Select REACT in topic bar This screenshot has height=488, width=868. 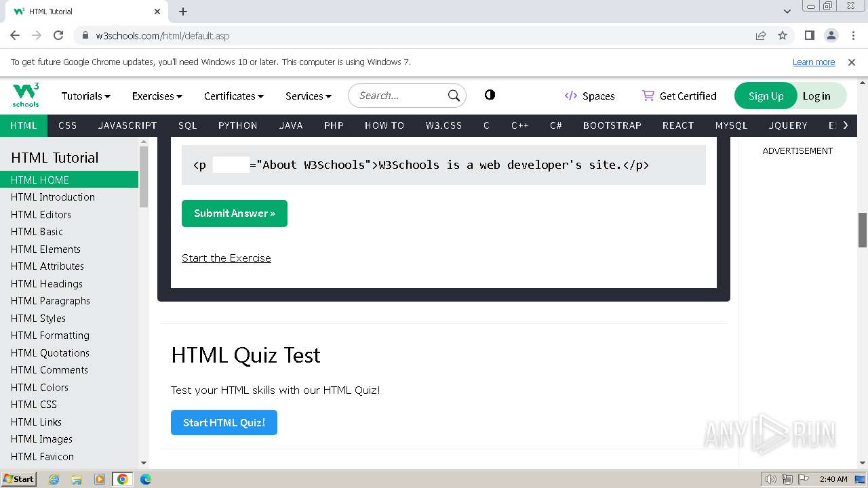[x=678, y=125]
